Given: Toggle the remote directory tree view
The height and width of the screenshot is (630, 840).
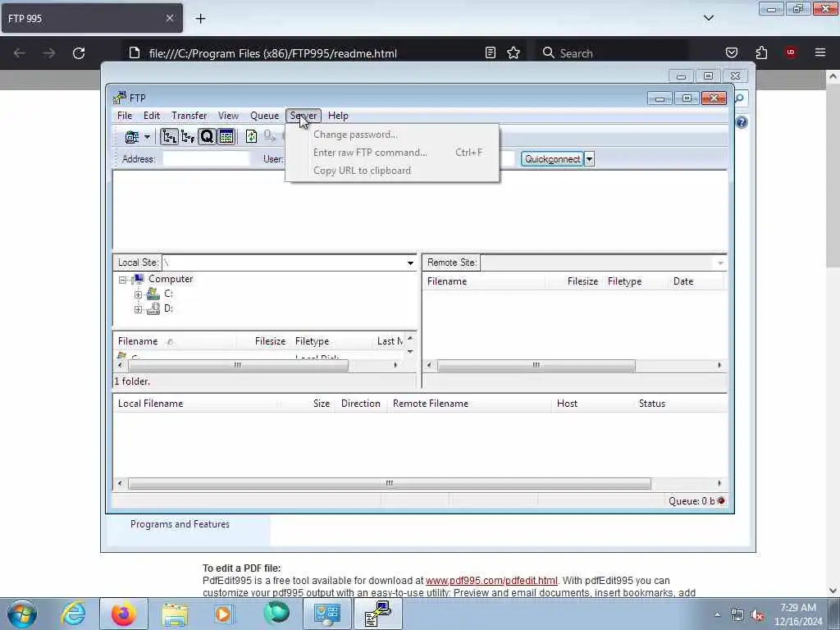Looking at the screenshot, I should coord(188,137).
